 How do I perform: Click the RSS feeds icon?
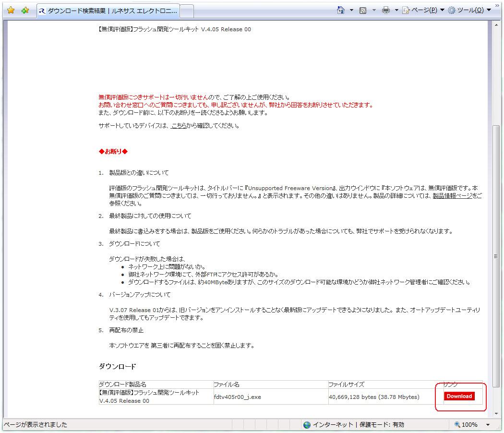(363, 10)
